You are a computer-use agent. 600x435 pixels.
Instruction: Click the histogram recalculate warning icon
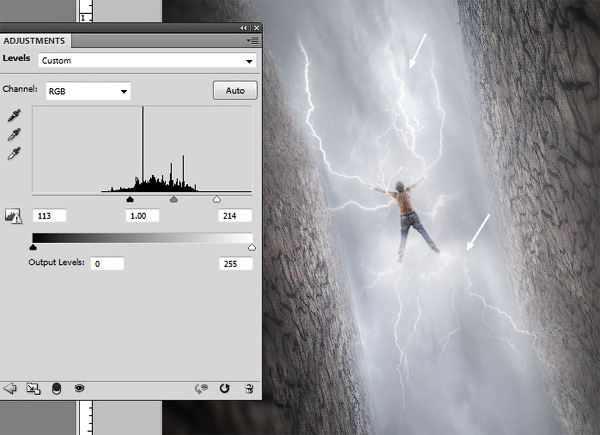(x=15, y=215)
